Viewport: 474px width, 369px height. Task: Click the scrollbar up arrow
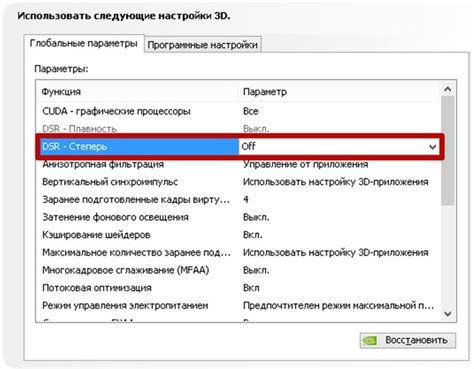(x=448, y=89)
